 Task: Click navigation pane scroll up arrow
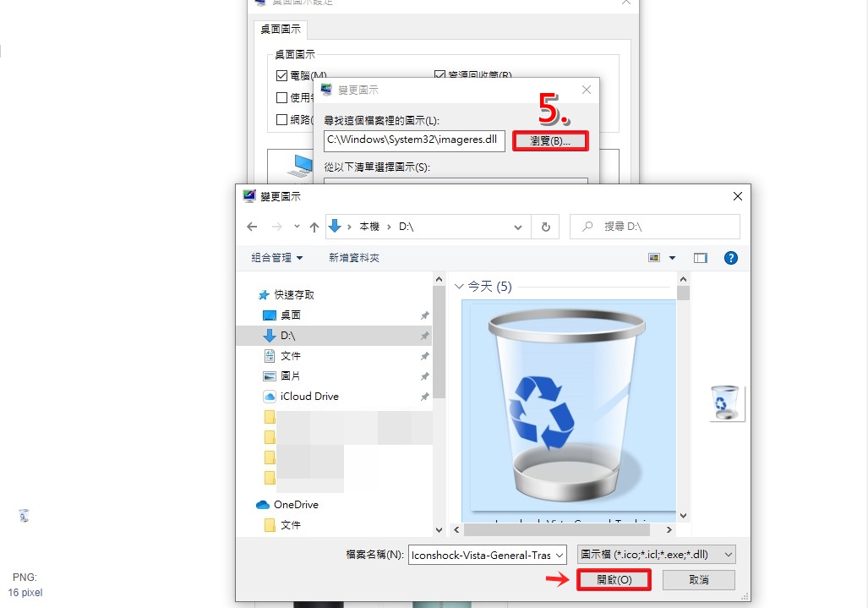(x=439, y=280)
